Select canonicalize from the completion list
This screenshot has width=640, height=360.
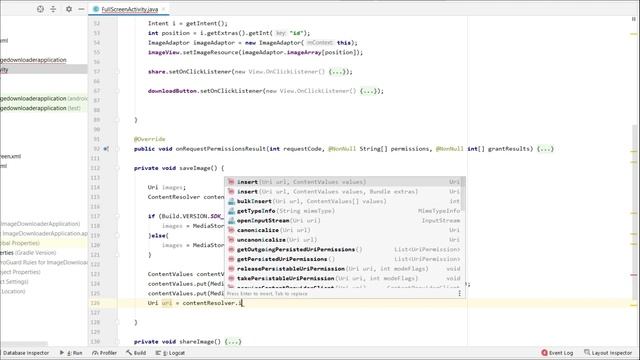click(344, 230)
